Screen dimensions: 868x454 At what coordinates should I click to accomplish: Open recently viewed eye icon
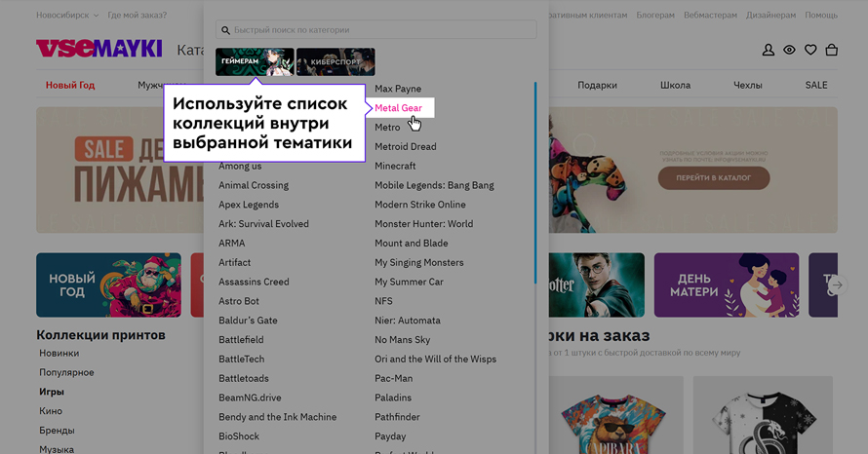pyautogui.click(x=789, y=50)
